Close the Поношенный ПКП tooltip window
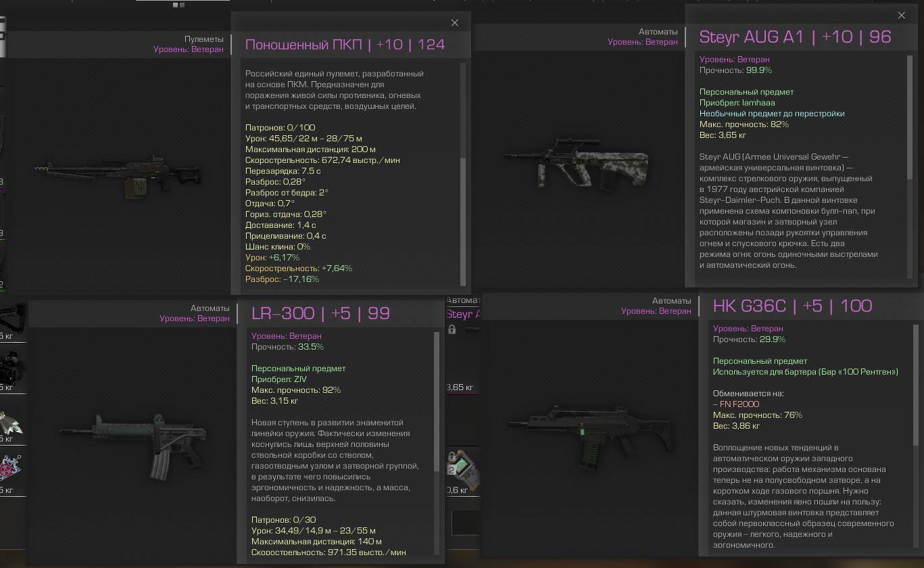Screen dimensions: 924x568 point(455,23)
